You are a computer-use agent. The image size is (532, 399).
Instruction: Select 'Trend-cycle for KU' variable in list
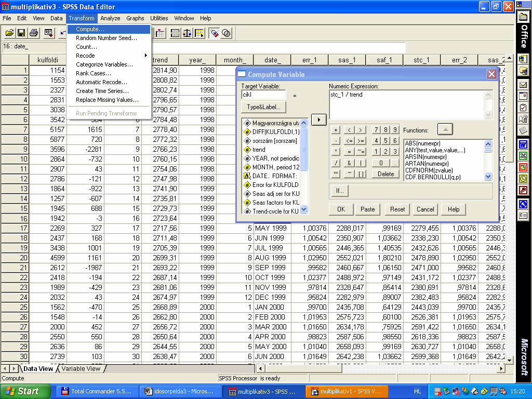pyautogui.click(x=271, y=211)
